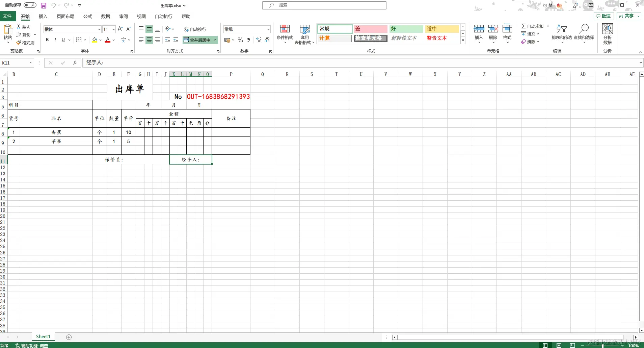The width and height of the screenshot is (644, 348).
Task: Click the Redo arrow icon
Action: click(66, 5)
